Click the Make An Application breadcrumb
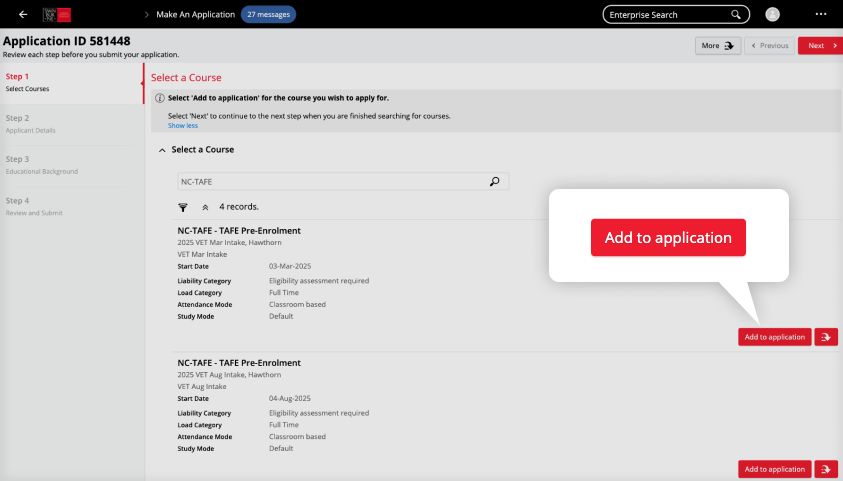Screen dimensions: 843x481 (196, 15)
